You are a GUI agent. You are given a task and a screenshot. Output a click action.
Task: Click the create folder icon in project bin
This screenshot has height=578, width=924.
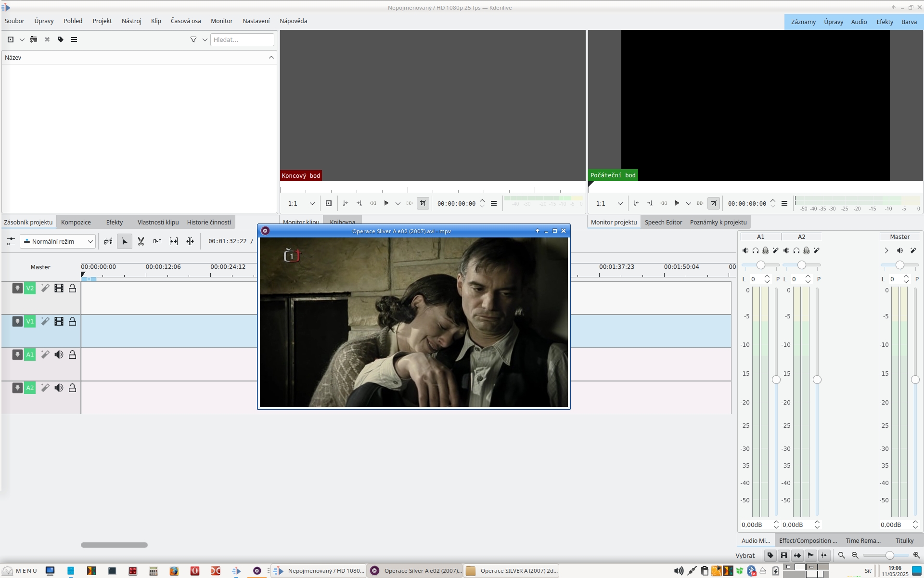point(34,39)
